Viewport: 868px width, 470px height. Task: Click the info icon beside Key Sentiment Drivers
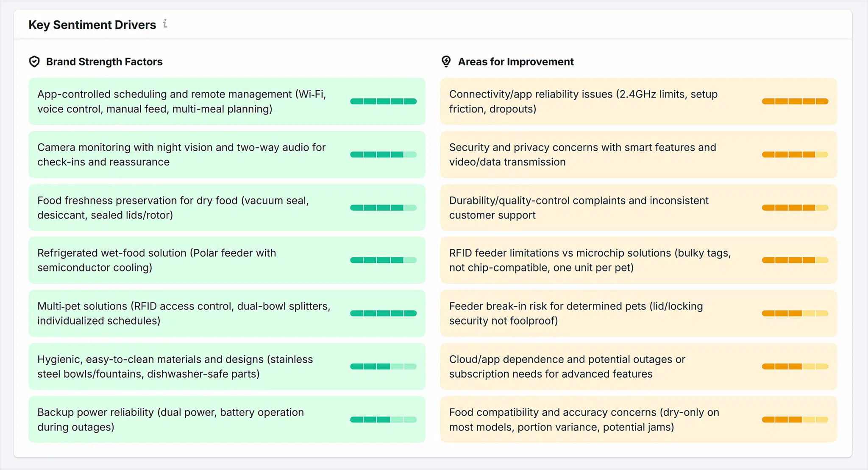pyautogui.click(x=165, y=24)
